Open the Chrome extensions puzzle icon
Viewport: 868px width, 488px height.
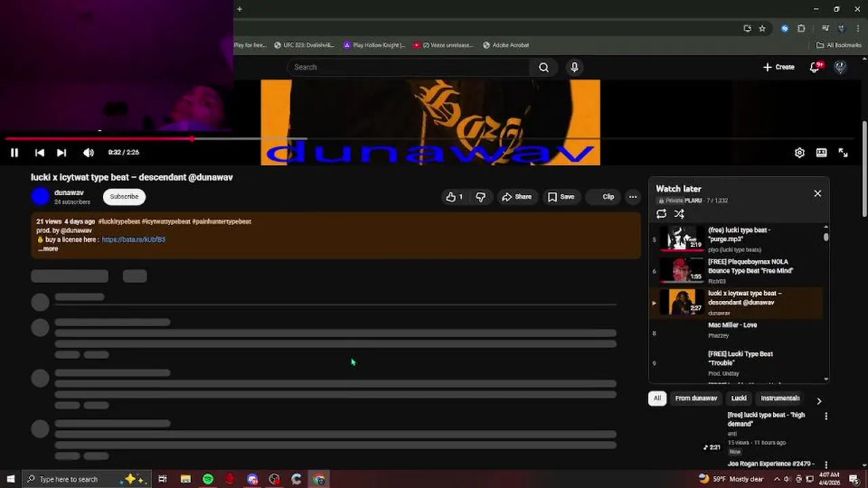click(801, 28)
